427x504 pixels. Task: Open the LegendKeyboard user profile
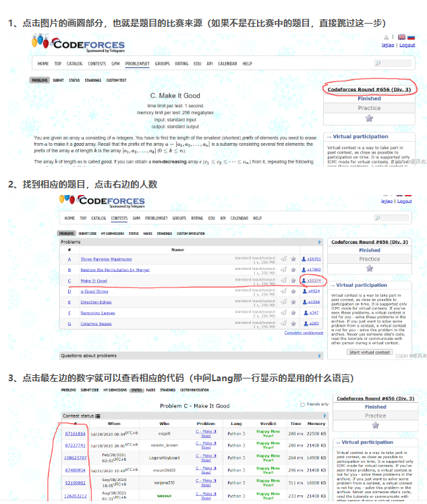[x=164, y=457]
